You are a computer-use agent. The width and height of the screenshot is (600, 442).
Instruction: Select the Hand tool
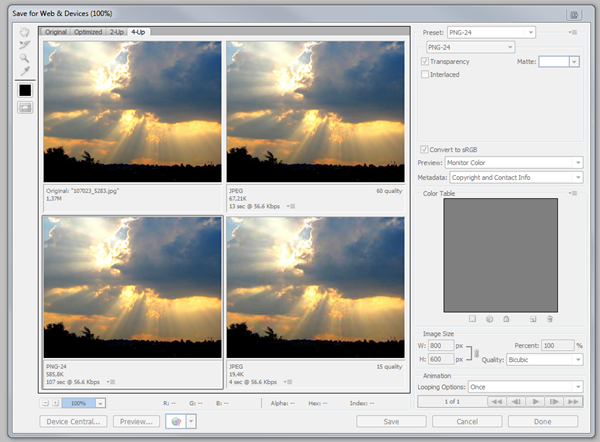25,31
